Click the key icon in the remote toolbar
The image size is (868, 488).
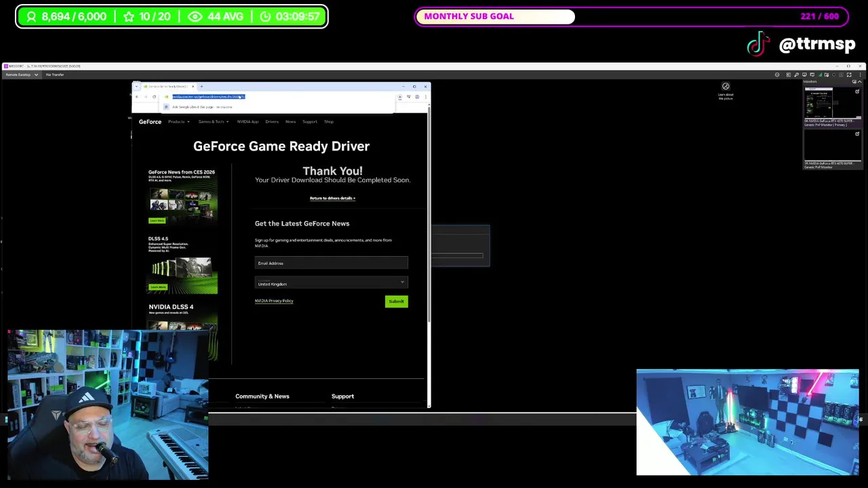click(796, 75)
